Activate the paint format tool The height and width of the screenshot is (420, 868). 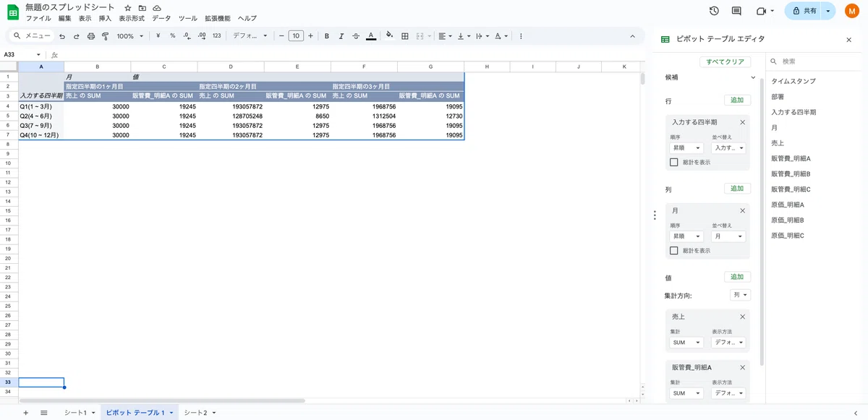click(106, 35)
